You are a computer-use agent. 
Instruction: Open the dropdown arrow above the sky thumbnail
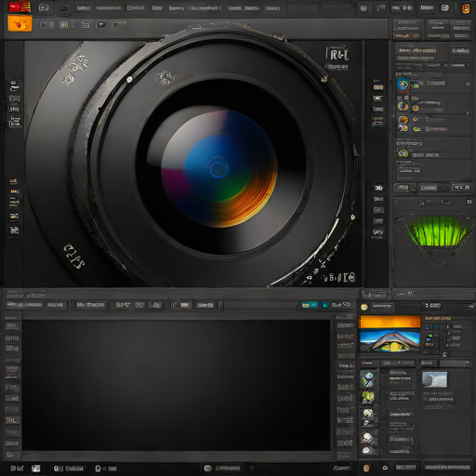467,363
